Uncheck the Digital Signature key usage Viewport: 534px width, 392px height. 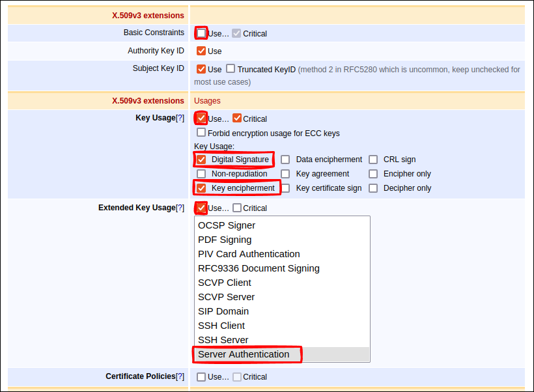point(201,160)
